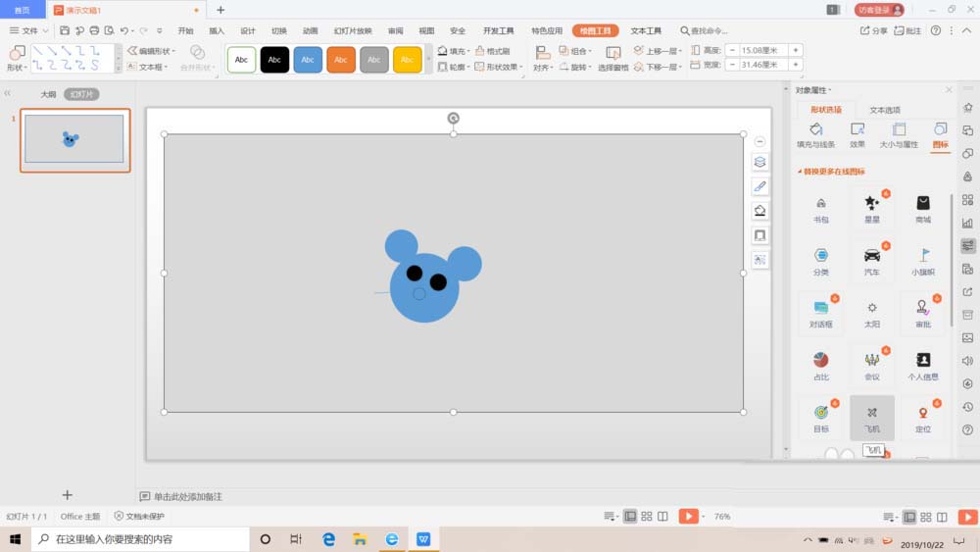Insert the 星星 stars icon
The height and width of the screenshot is (552, 980).
tap(871, 204)
